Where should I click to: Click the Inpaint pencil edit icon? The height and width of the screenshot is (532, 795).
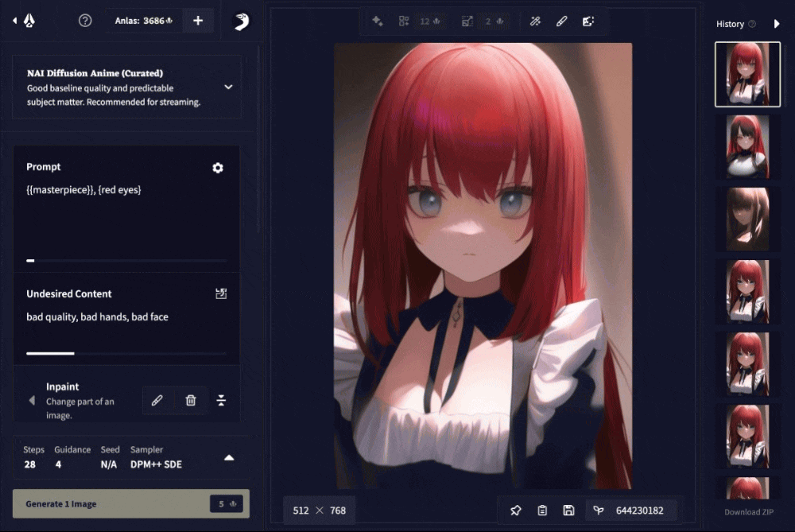coord(157,400)
